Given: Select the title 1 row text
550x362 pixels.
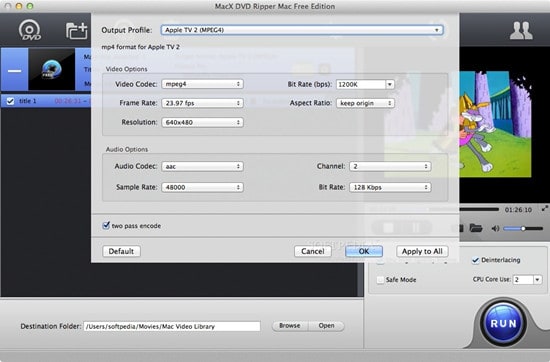Looking at the screenshot, I should coord(28,101).
